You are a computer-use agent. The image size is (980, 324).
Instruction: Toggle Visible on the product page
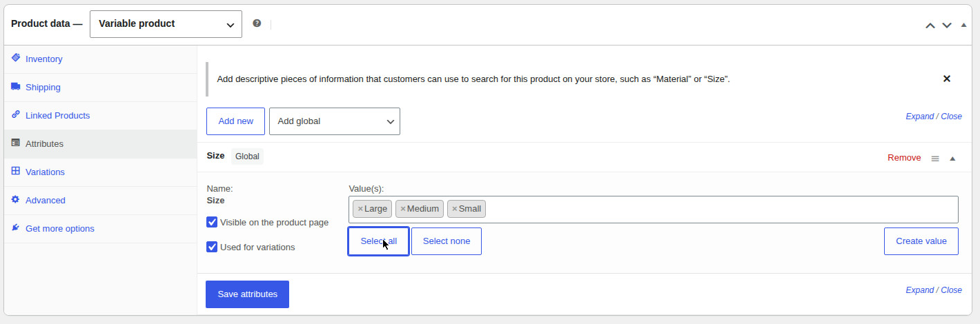click(x=213, y=222)
